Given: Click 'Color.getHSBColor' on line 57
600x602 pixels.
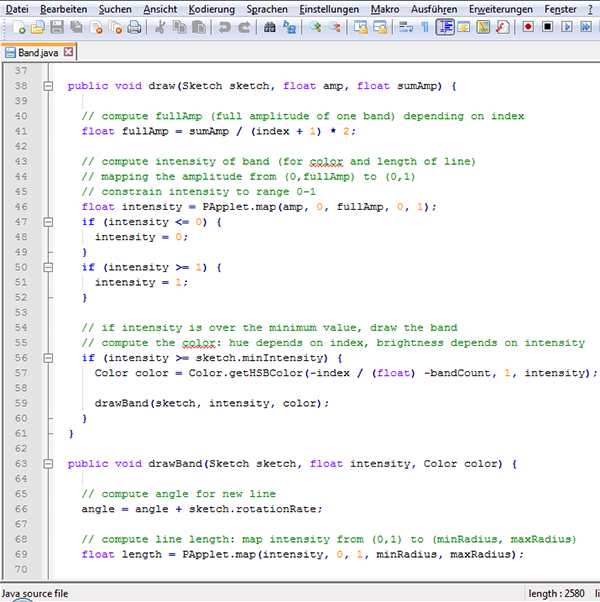Looking at the screenshot, I should (x=245, y=373).
